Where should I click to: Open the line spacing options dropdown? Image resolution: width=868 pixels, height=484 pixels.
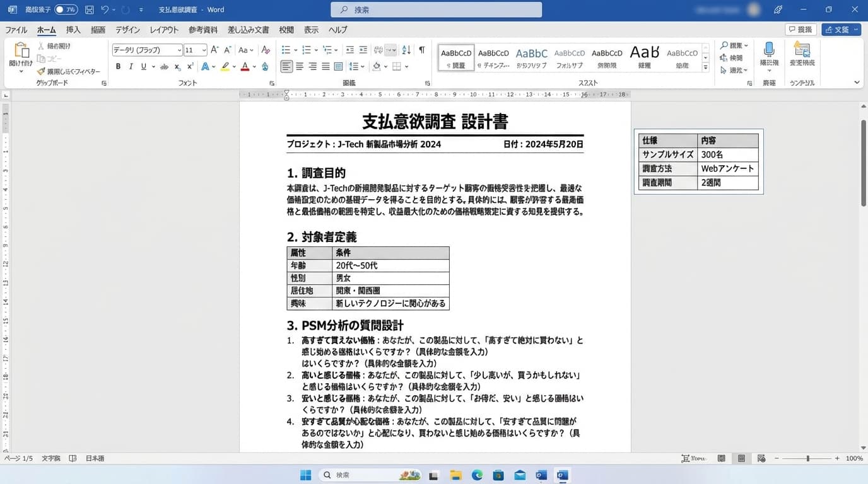pos(358,66)
